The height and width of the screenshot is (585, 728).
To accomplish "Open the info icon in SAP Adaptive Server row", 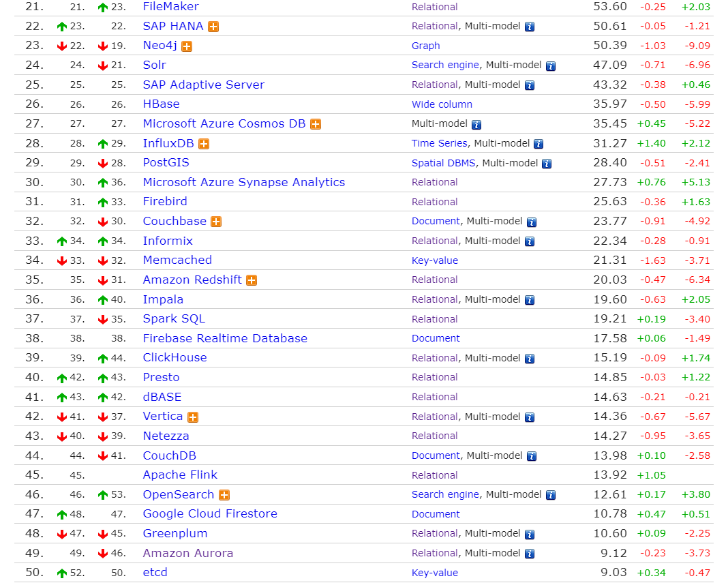I will tap(530, 85).
